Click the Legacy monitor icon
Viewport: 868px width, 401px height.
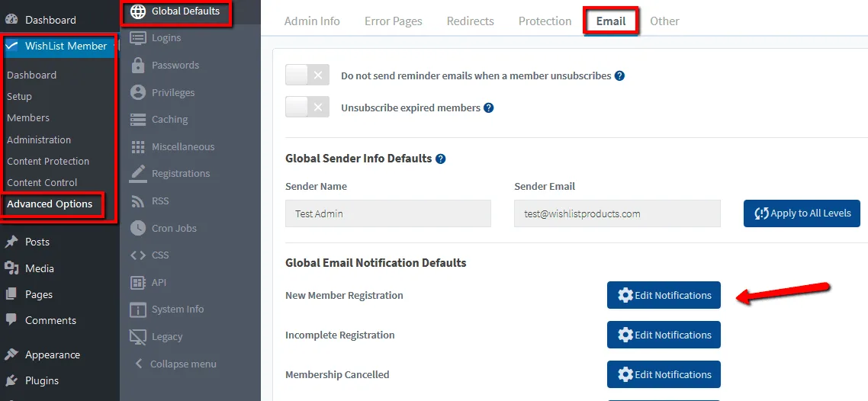tap(138, 336)
